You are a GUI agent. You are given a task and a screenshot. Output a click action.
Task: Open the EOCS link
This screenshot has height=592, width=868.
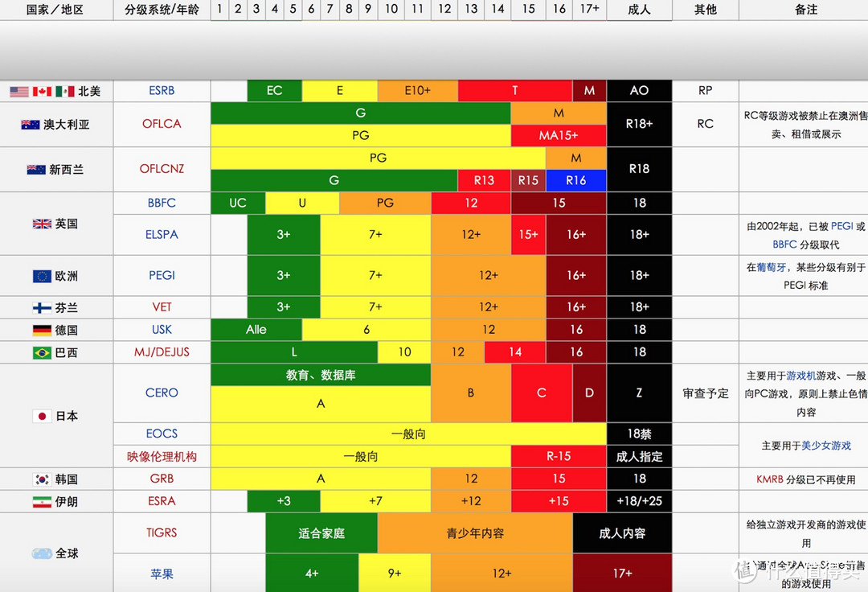point(162,434)
